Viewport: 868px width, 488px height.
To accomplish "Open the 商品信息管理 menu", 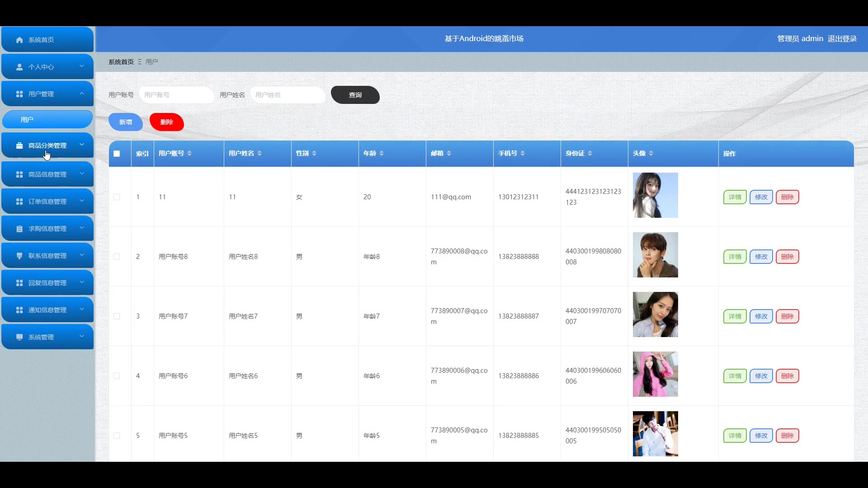I will pos(47,174).
